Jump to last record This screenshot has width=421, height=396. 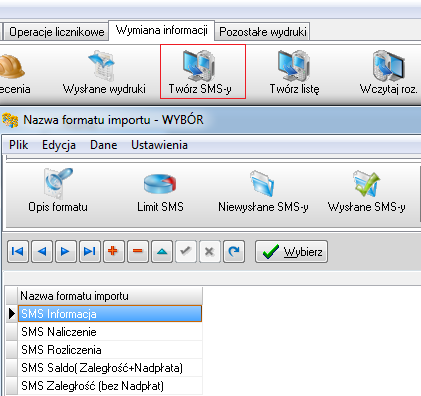tap(90, 251)
